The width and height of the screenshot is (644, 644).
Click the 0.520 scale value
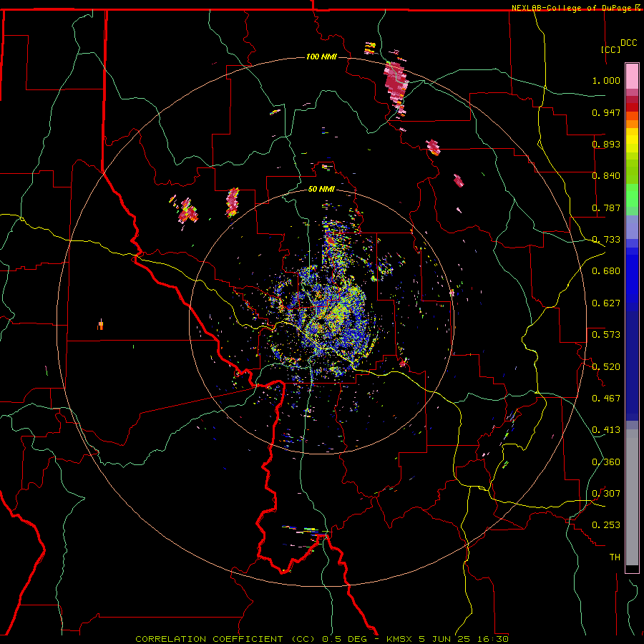[x=606, y=367]
